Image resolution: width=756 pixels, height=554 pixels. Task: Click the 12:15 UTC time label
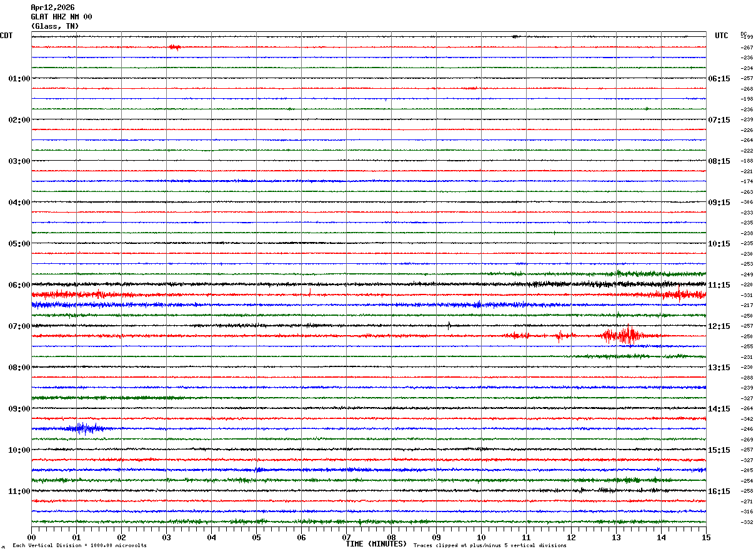tap(719, 326)
